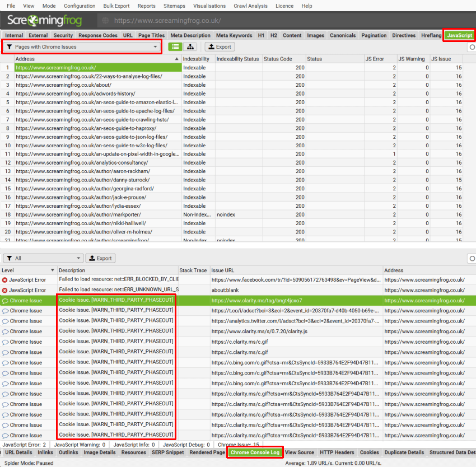Image resolution: width=476 pixels, height=467 pixels.
Task: Switch to Chrome Console Log tab
Action: tap(255, 452)
